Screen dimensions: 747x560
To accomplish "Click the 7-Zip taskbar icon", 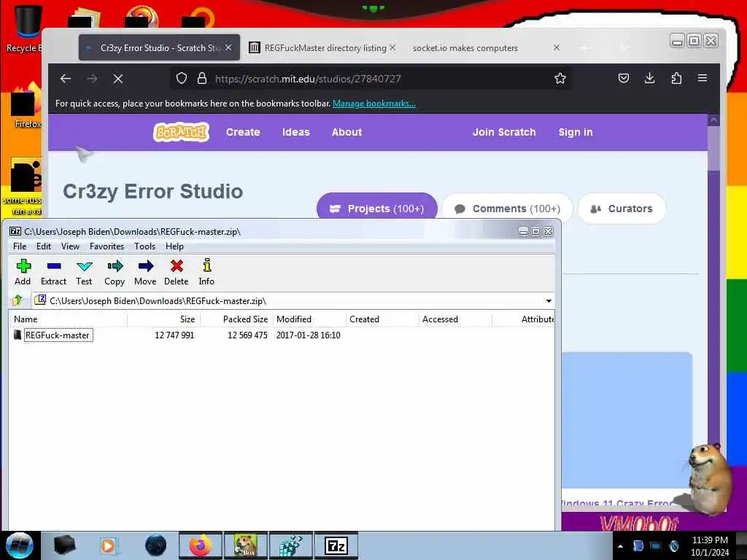I will pyautogui.click(x=336, y=545).
